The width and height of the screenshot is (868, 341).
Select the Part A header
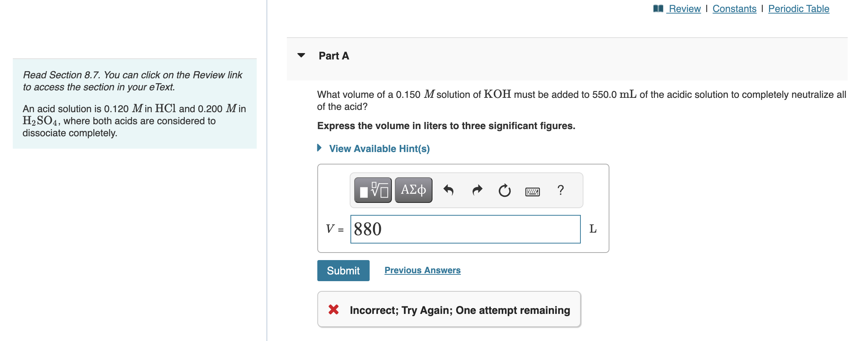click(333, 55)
